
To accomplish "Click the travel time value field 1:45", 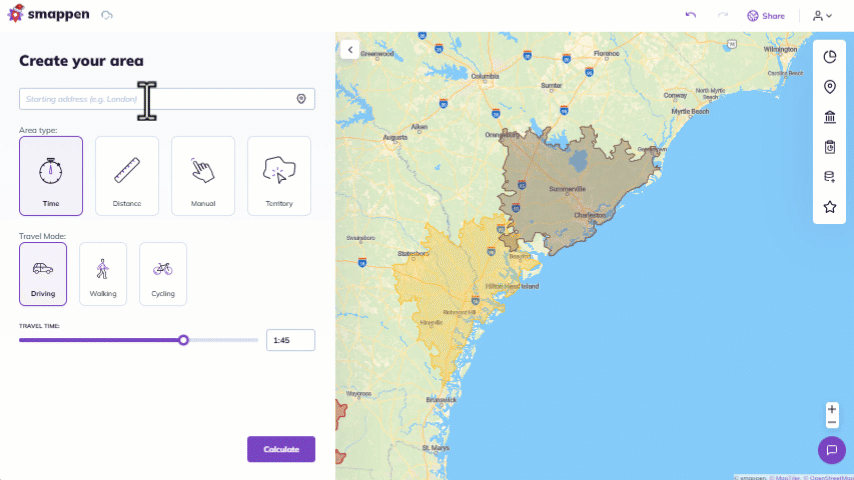I will 290,340.
